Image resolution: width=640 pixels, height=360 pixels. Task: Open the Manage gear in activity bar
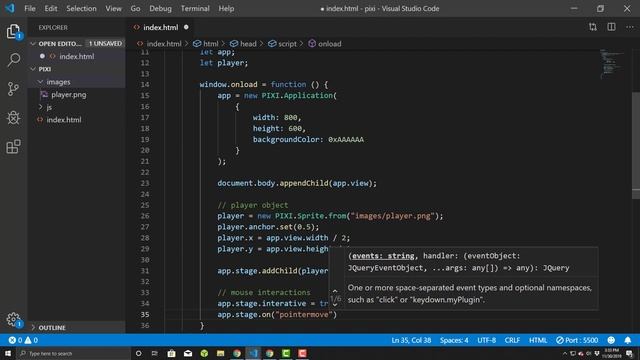13,320
